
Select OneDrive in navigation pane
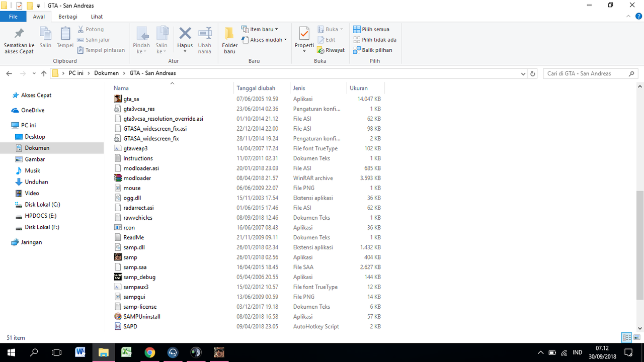(33, 110)
